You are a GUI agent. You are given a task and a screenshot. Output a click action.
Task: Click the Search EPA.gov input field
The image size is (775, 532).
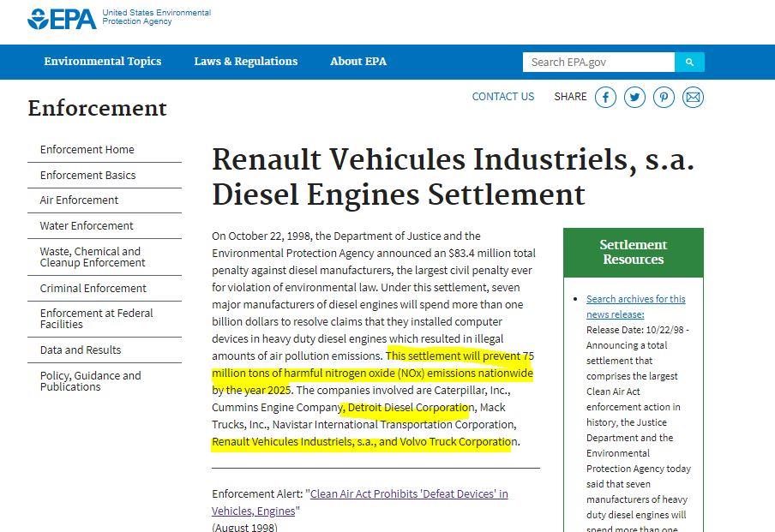598,63
